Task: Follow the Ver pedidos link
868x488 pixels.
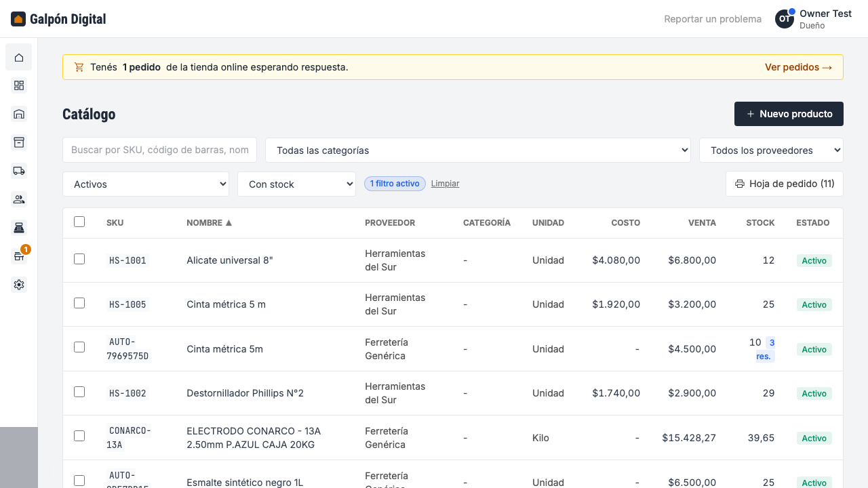Action: click(799, 67)
